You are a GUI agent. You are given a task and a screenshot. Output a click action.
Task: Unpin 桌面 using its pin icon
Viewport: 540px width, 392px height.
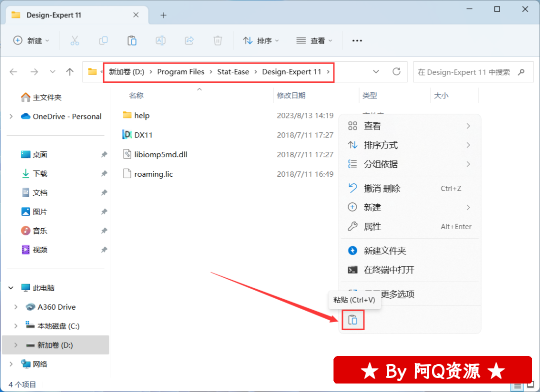104,154
